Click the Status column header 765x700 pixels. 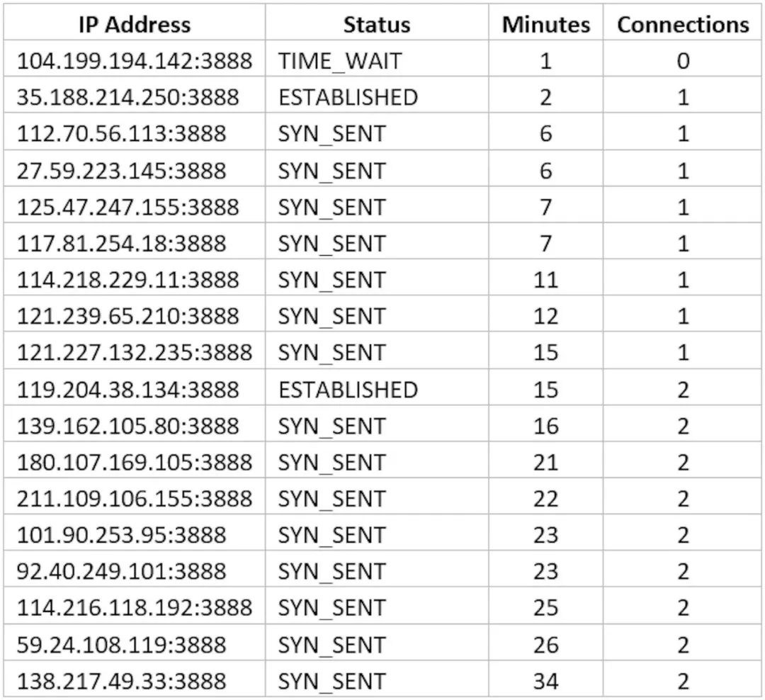coord(377,24)
